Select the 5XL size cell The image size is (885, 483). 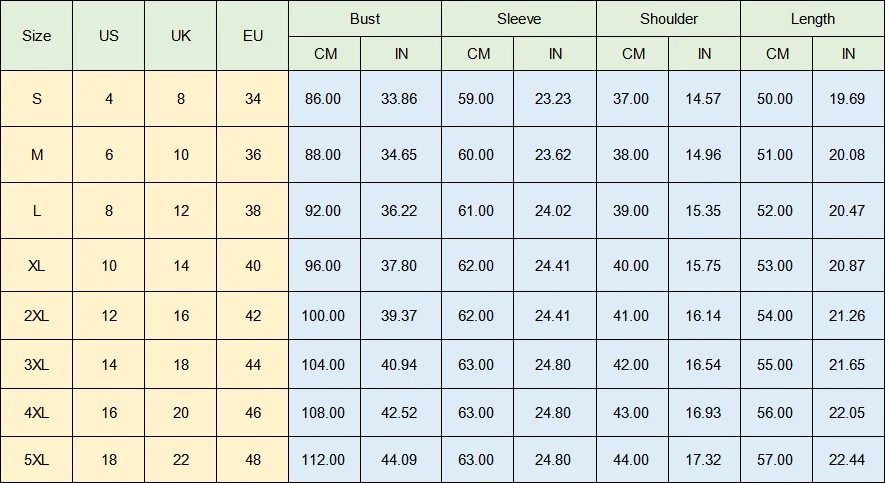tap(36, 459)
